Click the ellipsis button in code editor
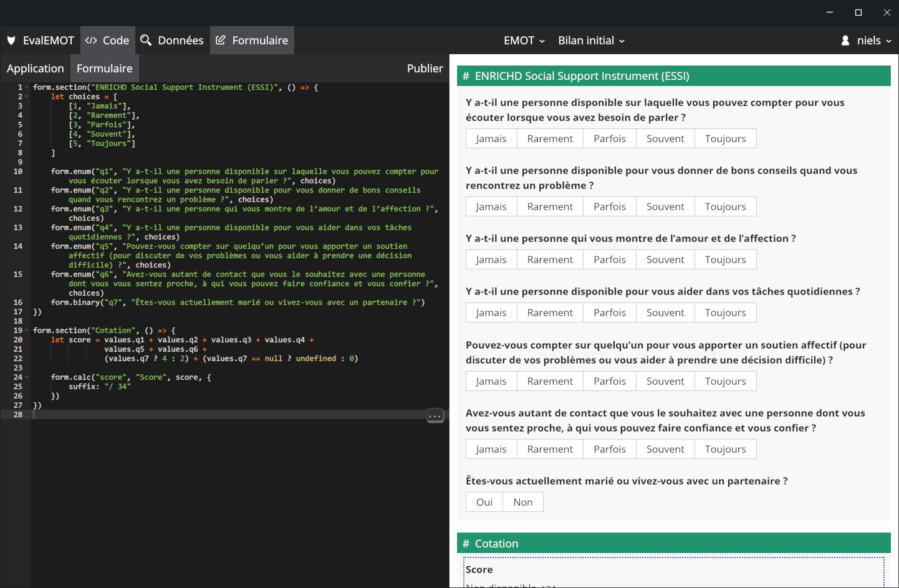 tap(435, 415)
